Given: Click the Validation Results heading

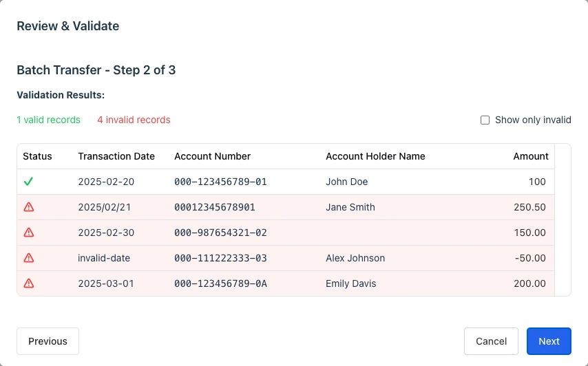Looking at the screenshot, I should (x=61, y=95).
